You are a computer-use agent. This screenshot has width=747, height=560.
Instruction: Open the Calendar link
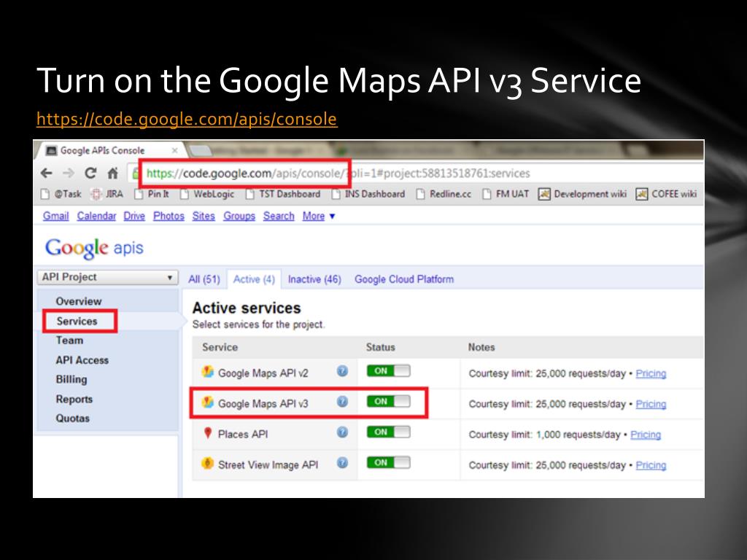point(97,216)
